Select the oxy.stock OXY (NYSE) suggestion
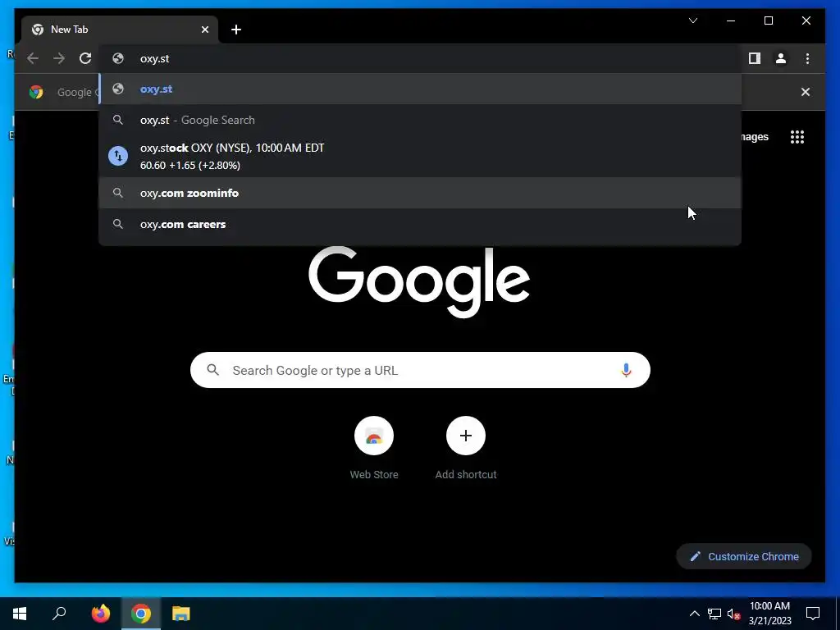 [x=420, y=157]
